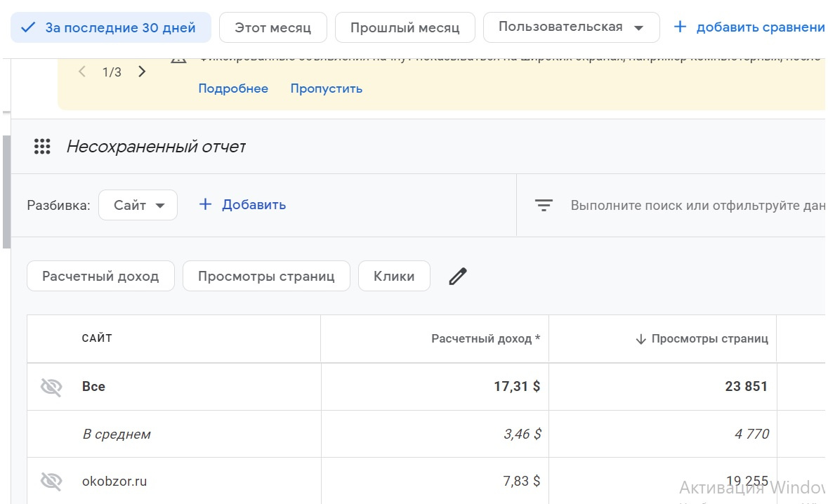
Task: Go to next notification arrow
Action: pyautogui.click(x=142, y=72)
